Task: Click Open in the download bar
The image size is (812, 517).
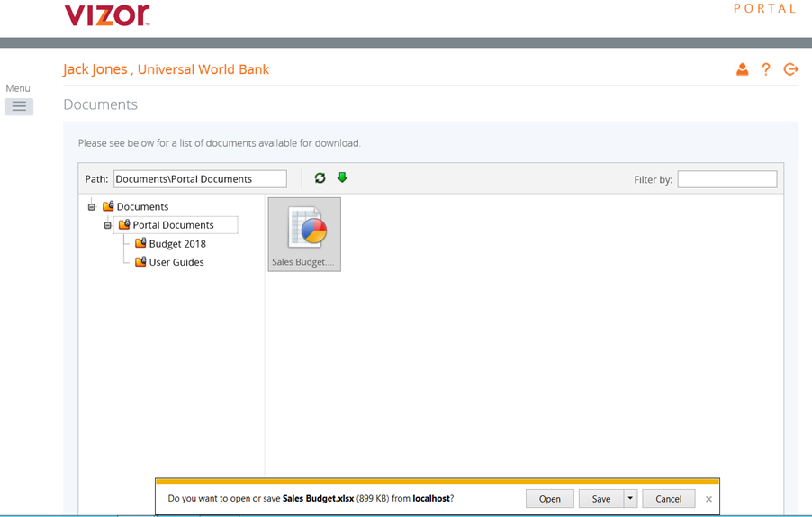Action: point(549,499)
